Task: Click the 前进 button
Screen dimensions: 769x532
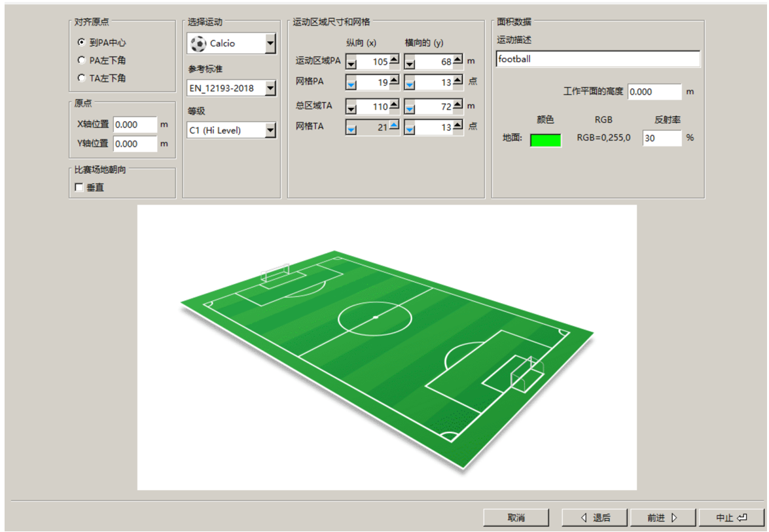Action: tap(662, 518)
